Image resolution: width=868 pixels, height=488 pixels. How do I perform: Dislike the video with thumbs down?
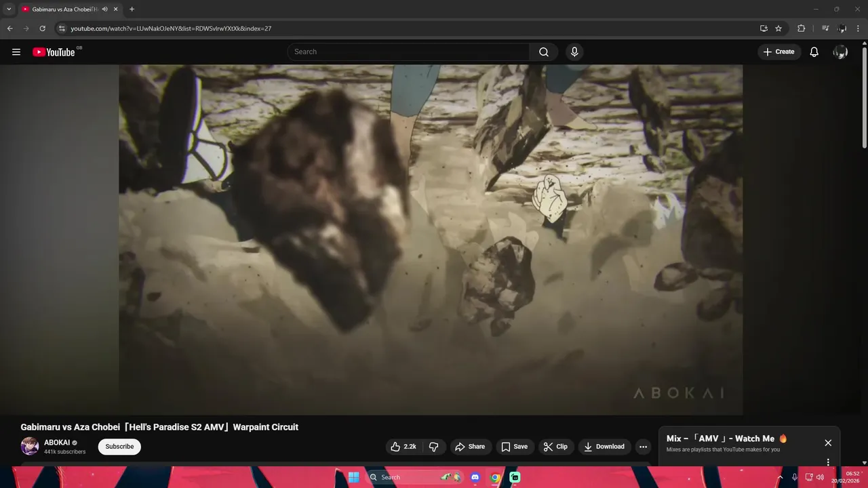[x=434, y=447]
